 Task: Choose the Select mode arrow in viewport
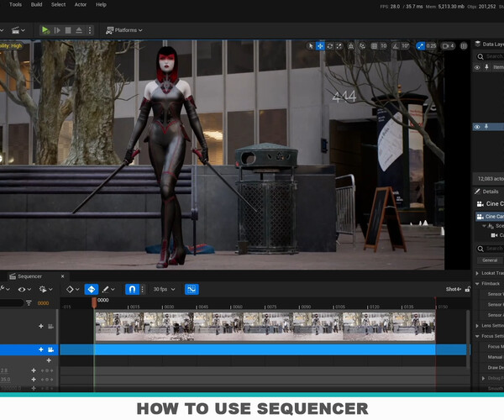[x=311, y=46]
